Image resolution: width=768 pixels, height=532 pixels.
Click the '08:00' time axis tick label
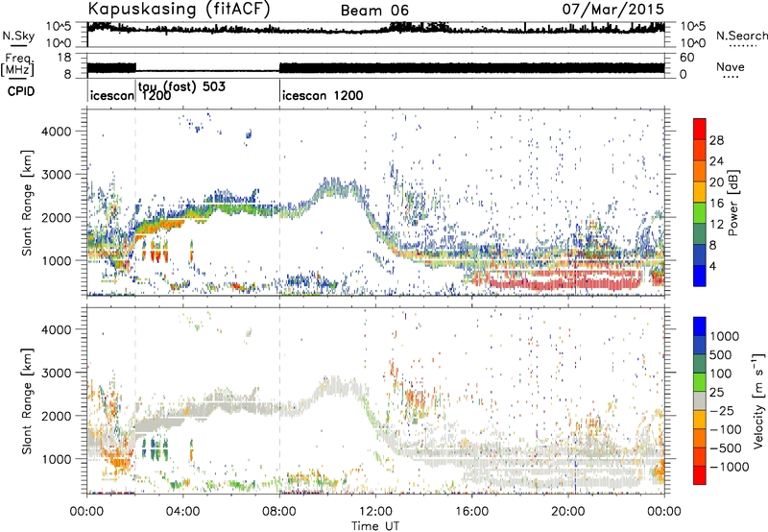tap(279, 512)
